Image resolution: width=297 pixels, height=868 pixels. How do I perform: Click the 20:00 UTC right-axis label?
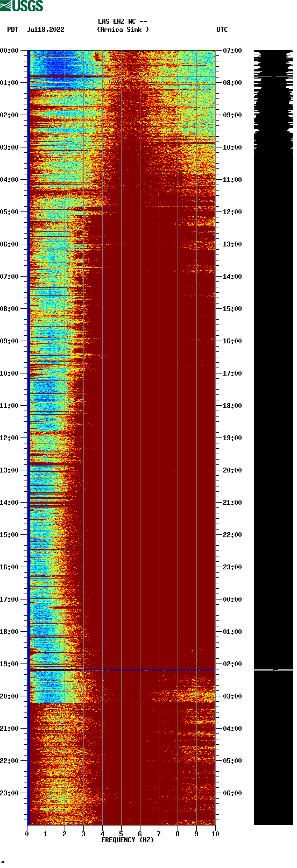(232, 470)
